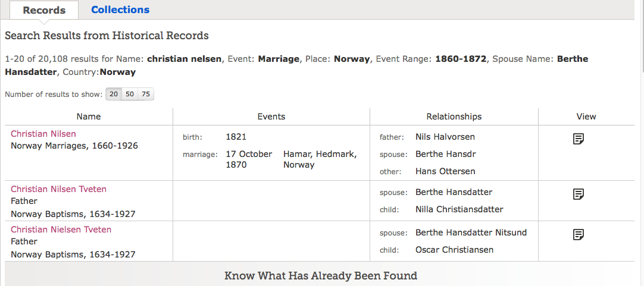Click the Events column header

coord(271,117)
